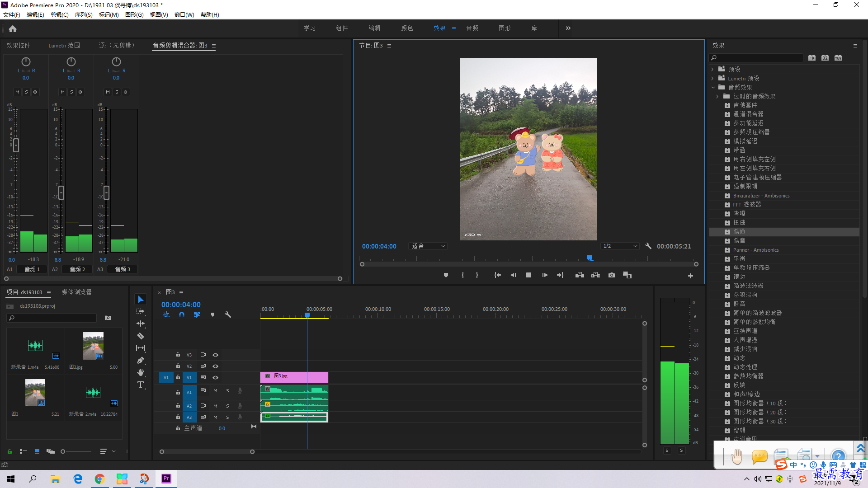
Task: Mute track A1 in timeline
Action: click(215, 390)
